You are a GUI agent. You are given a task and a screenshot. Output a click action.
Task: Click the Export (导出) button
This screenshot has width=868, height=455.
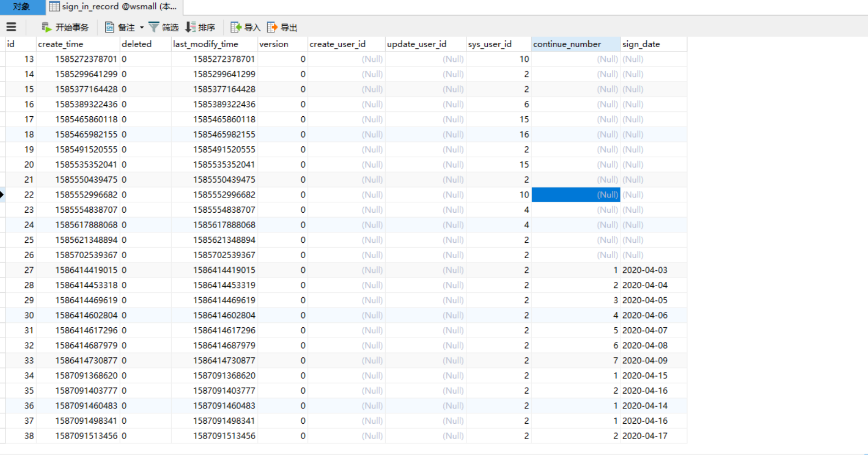click(282, 27)
